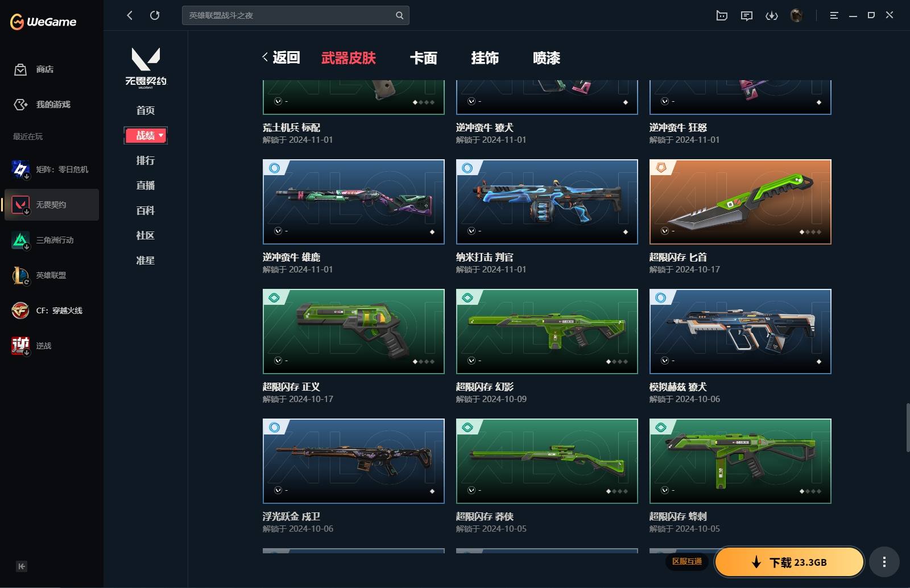Open the 超限闪存 幻影 skin card
The image size is (910, 588).
tap(547, 332)
